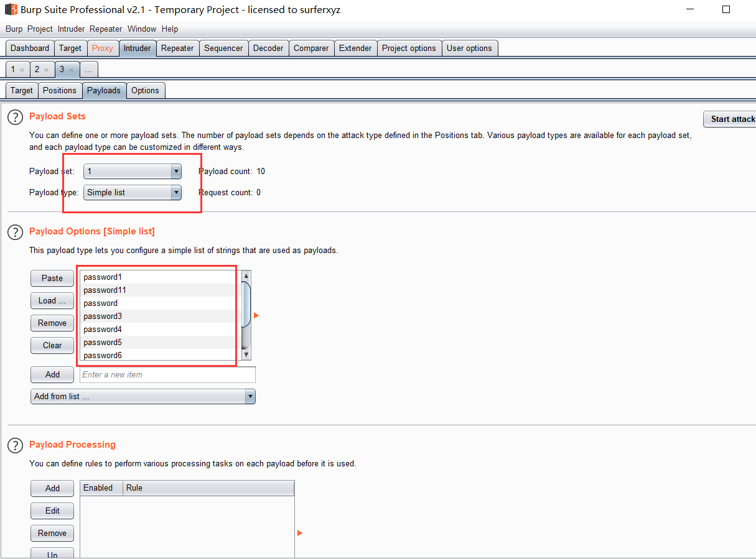Open the Payload set dropdown
Viewport: 756px width, 559px height.
point(133,172)
